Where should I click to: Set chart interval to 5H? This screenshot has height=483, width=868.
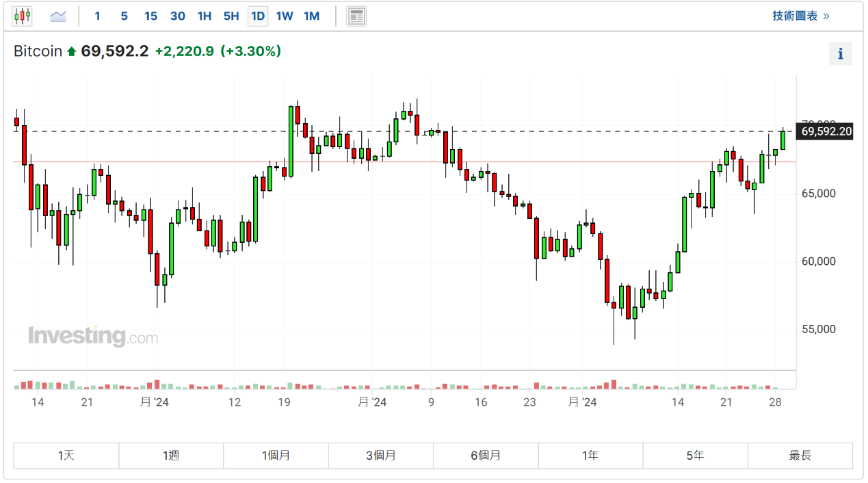(231, 16)
